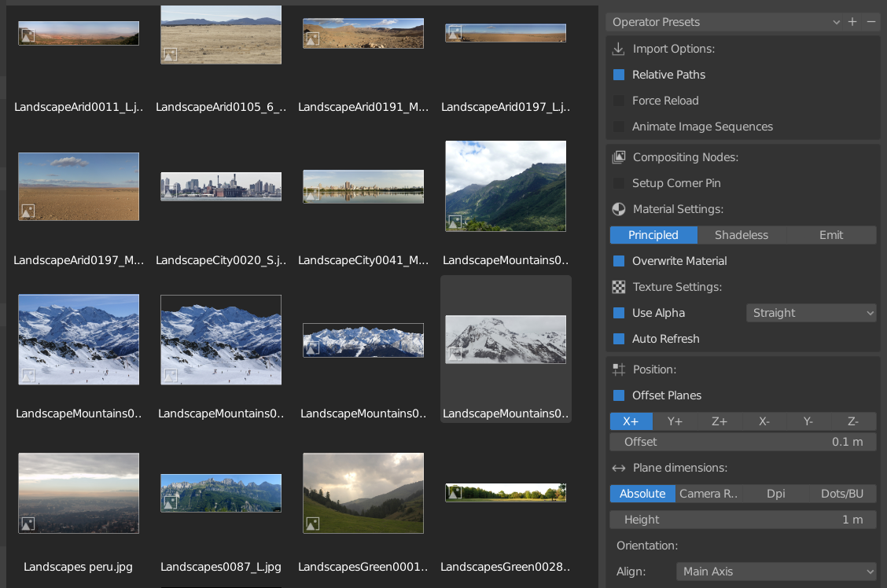Click the Material Settings sphere icon
Screen dimensions: 887x588
tap(619, 208)
